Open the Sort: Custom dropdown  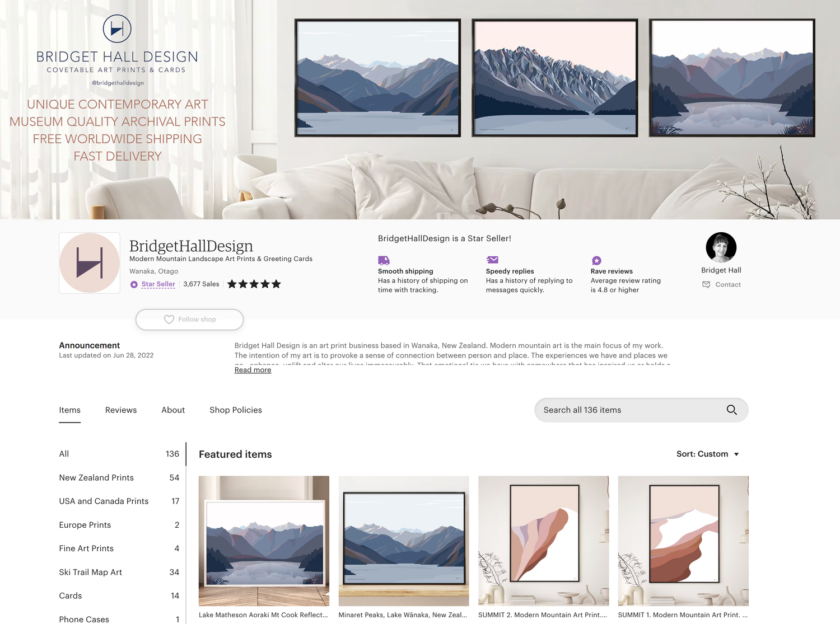click(x=707, y=454)
